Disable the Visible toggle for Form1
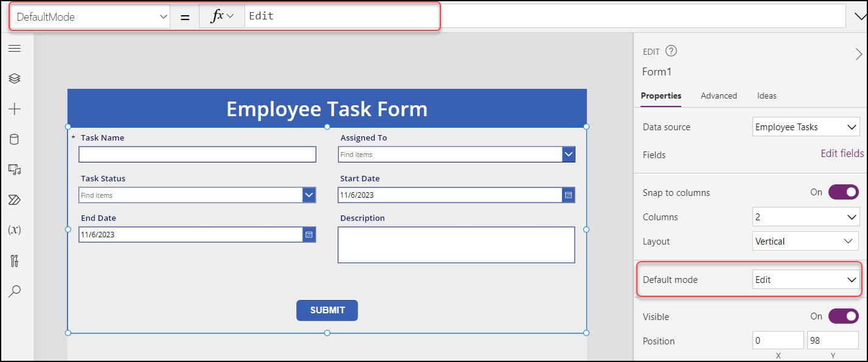The image size is (868, 362). coord(843,316)
